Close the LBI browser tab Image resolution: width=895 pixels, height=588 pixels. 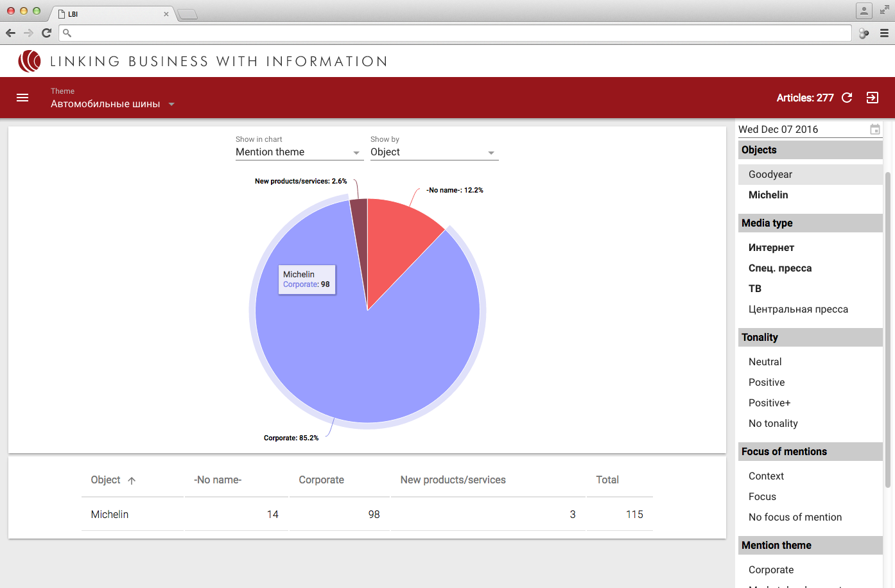(x=166, y=14)
